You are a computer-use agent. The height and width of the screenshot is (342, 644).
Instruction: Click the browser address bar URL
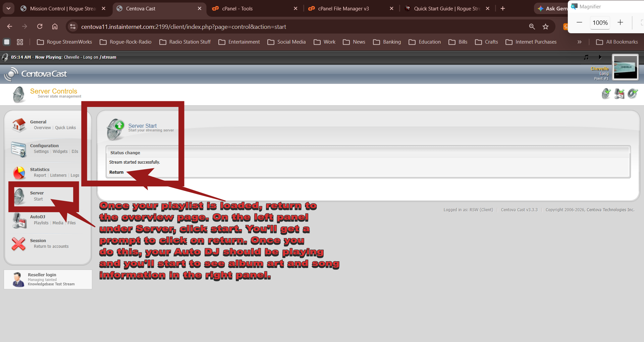[x=183, y=27]
